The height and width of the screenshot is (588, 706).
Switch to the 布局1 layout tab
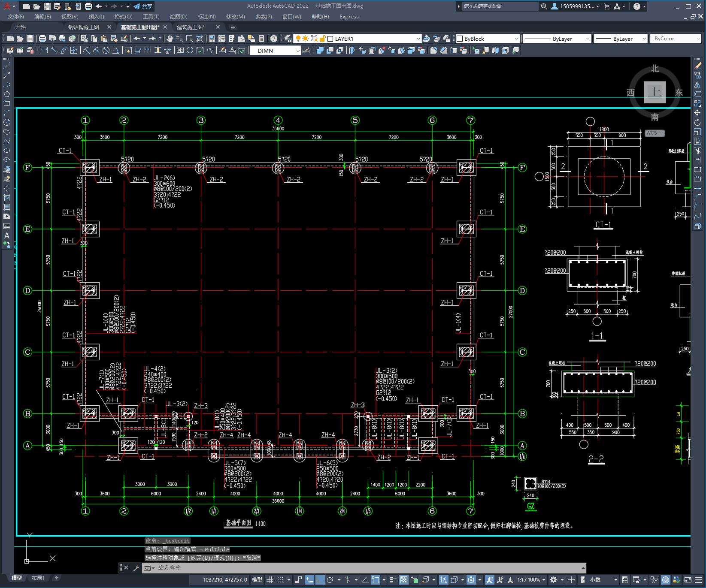[x=38, y=578]
